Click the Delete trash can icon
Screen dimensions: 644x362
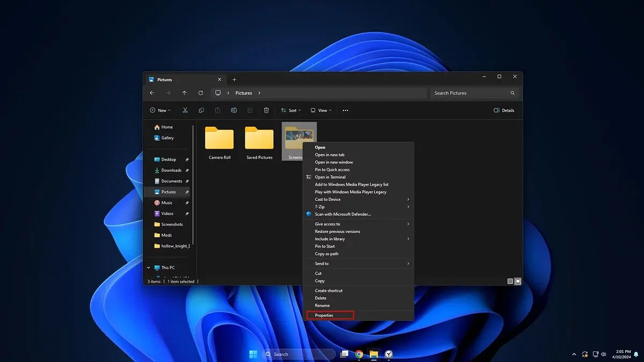click(266, 110)
